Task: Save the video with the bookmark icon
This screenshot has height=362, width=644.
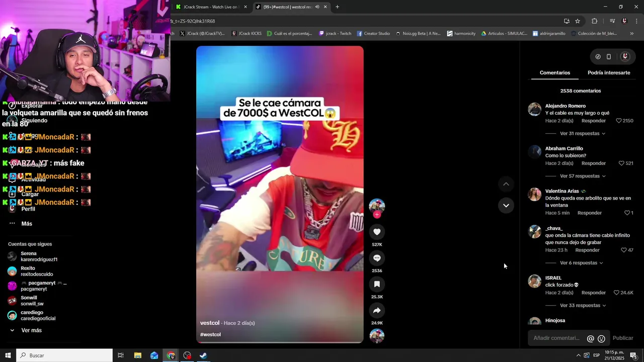Action: (x=377, y=284)
